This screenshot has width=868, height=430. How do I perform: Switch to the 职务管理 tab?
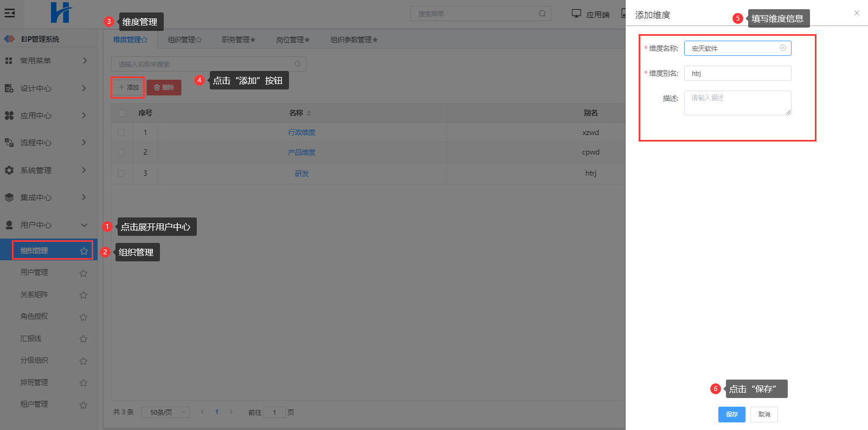coord(239,40)
